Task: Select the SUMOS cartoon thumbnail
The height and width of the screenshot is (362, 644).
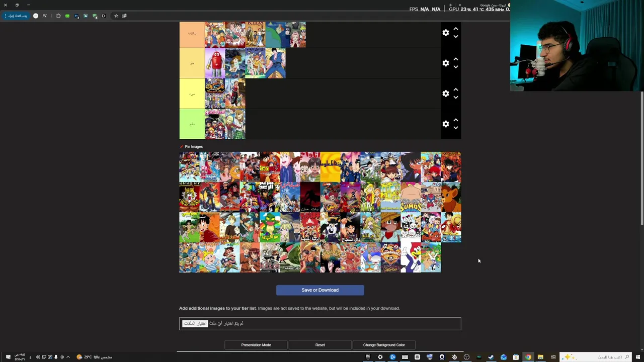Action: [x=411, y=197]
